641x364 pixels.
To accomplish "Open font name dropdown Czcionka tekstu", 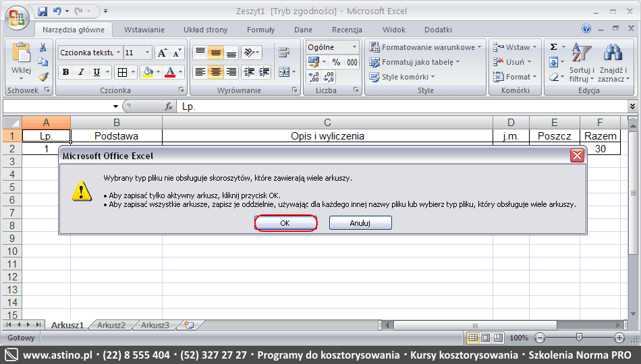I will click(119, 53).
